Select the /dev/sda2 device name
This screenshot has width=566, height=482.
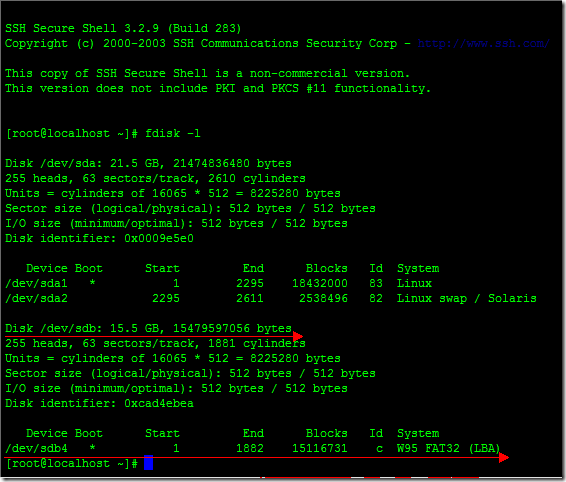click(36, 299)
